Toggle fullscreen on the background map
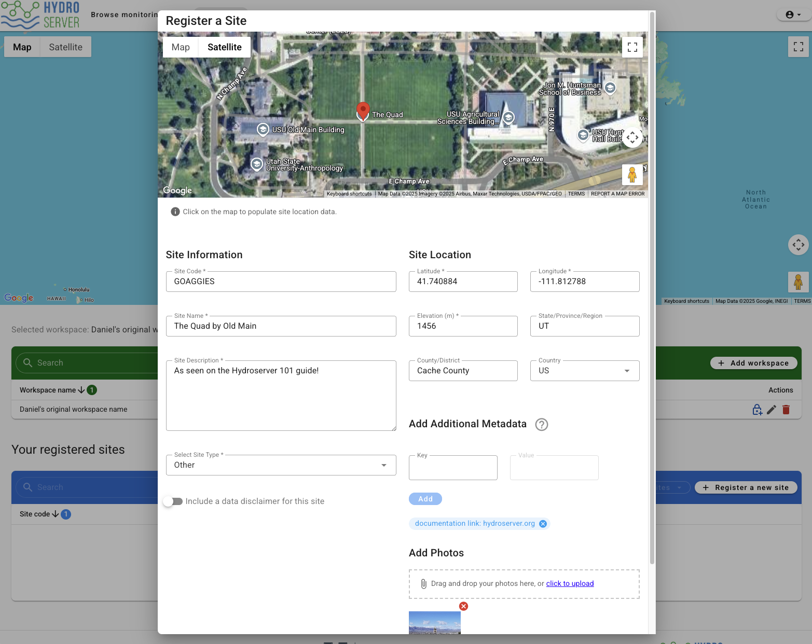 click(x=799, y=47)
